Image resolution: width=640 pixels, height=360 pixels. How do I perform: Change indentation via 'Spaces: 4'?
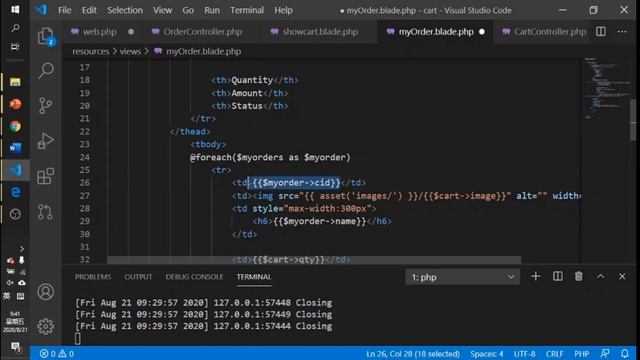pyautogui.click(x=487, y=353)
